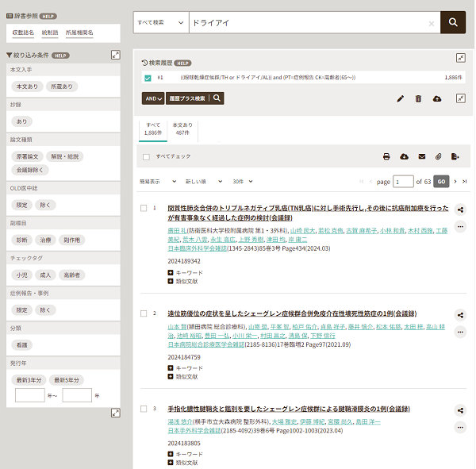Open author link 湯浅 悠介

180,421
